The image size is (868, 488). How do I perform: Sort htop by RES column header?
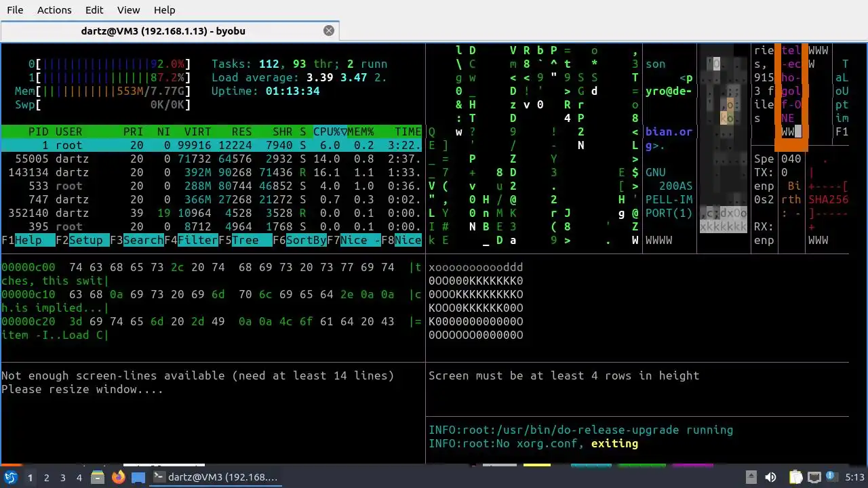point(241,131)
